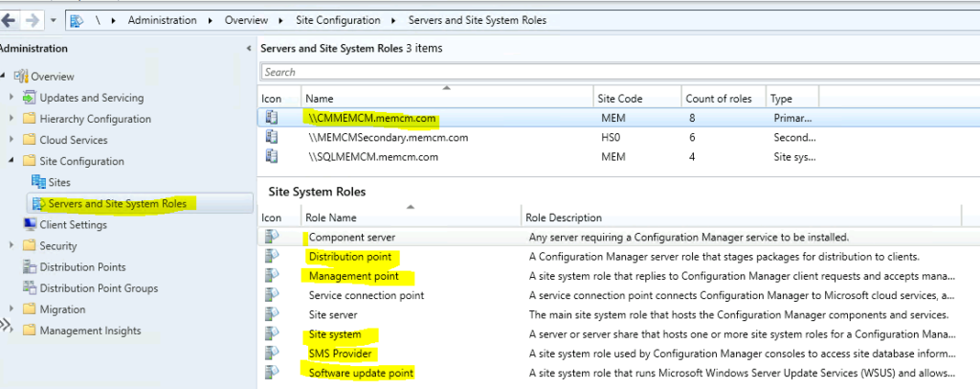This screenshot has height=389, width=980.
Task: Click the Component server role icon
Action: coord(272,237)
